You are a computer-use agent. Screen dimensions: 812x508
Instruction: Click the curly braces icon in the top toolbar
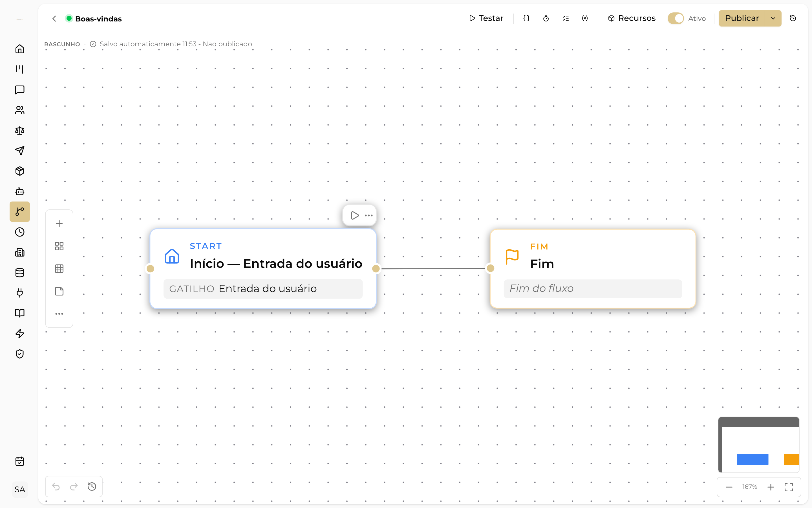(526, 18)
